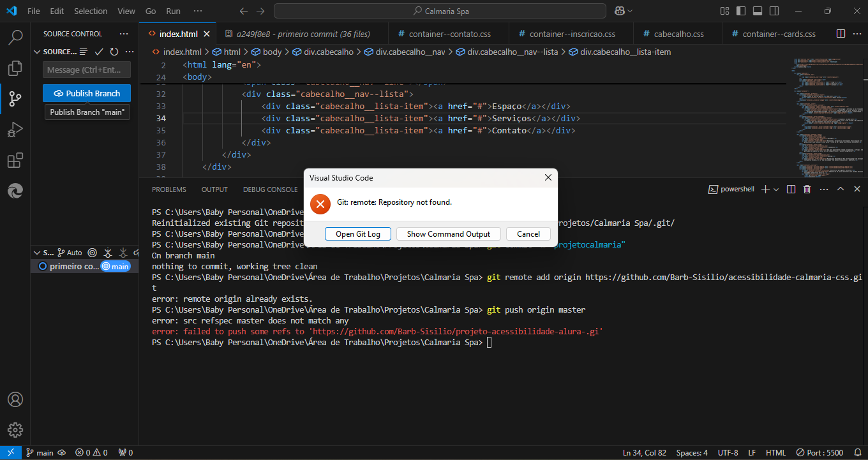Close the terminal panel with X
This screenshot has width=868, height=460.
(856, 189)
